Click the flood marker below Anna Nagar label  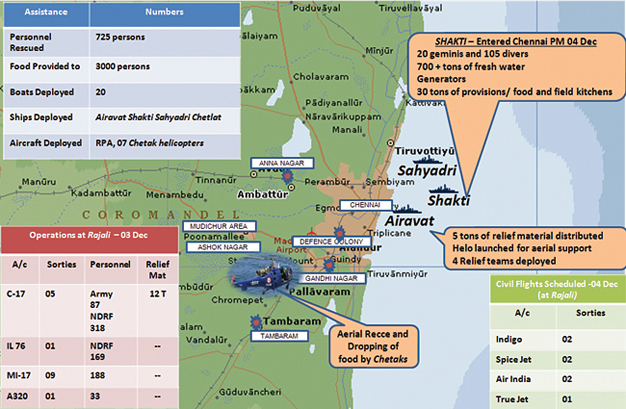point(287,175)
